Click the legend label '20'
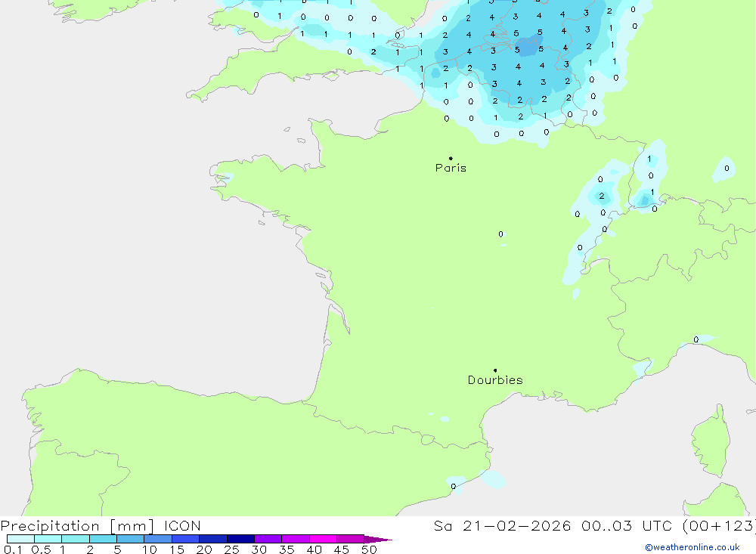This screenshot has height=554, width=756. coord(204,549)
